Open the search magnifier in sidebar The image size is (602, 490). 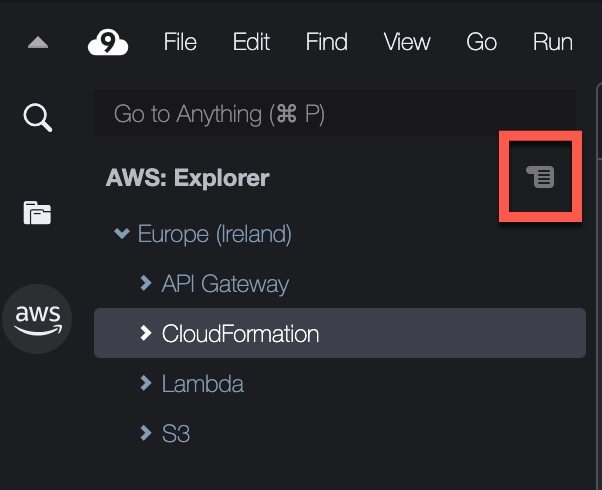(38, 117)
